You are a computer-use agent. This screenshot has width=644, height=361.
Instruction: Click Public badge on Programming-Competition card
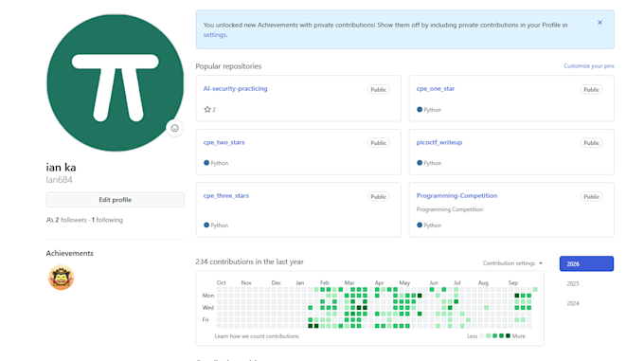tap(591, 197)
